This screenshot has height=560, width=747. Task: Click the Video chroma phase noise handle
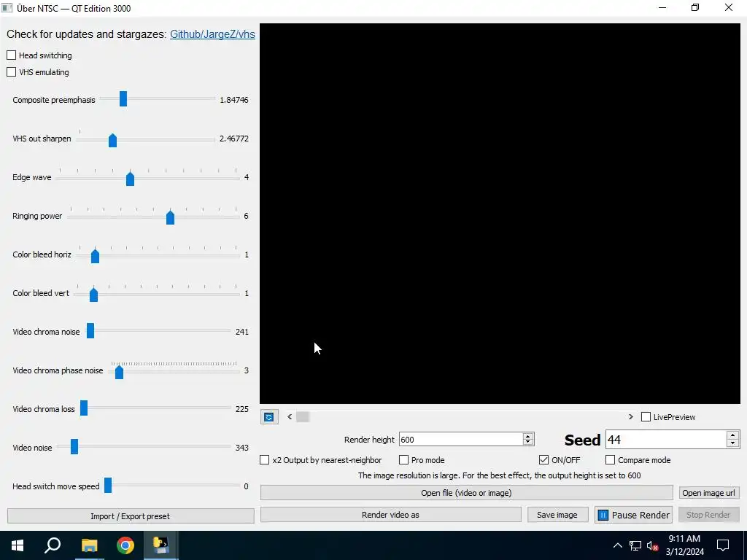(x=119, y=371)
